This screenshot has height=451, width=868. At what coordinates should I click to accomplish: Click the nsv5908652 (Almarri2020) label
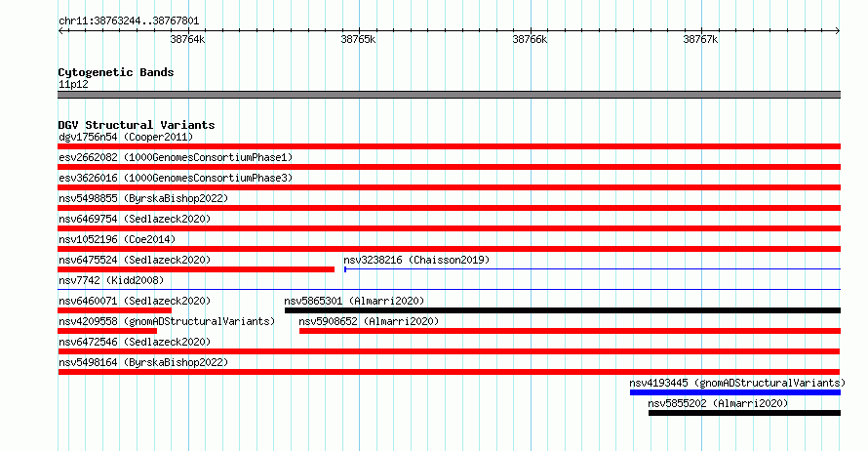point(369,321)
